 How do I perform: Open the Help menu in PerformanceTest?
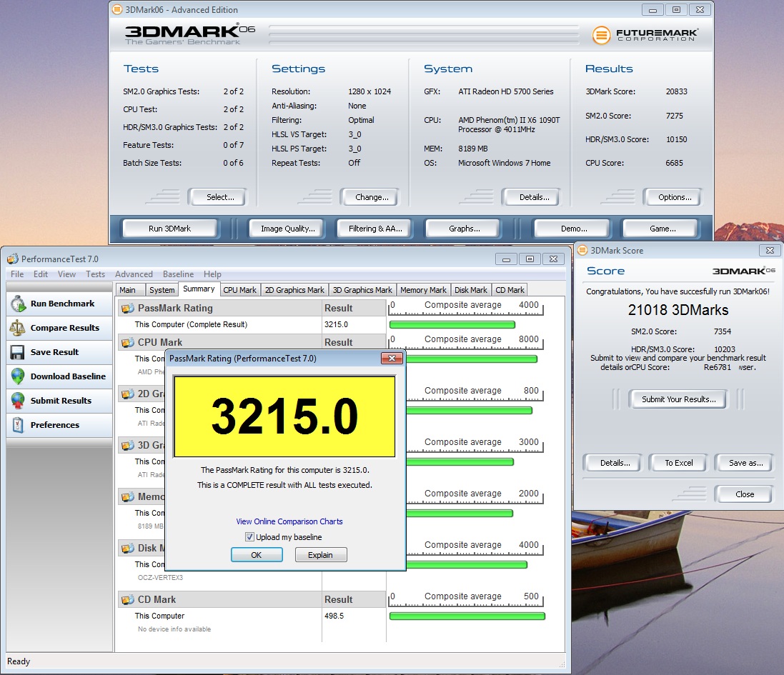[x=212, y=274]
